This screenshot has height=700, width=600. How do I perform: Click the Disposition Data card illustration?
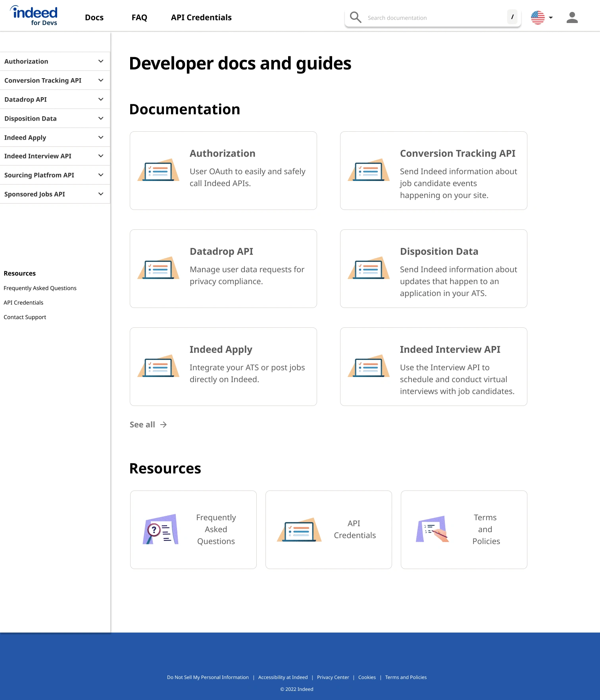[369, 268]
